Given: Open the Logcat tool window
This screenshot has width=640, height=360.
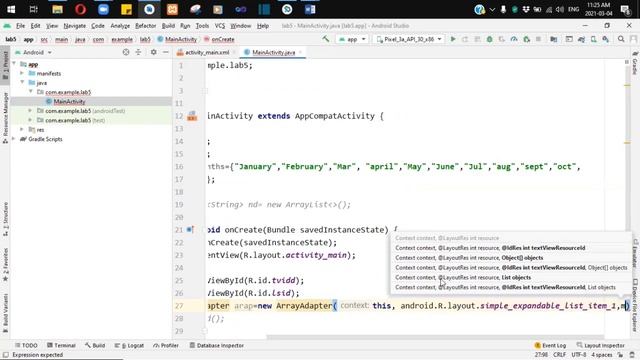Looking at the screenshot, I should coord(129,345).
